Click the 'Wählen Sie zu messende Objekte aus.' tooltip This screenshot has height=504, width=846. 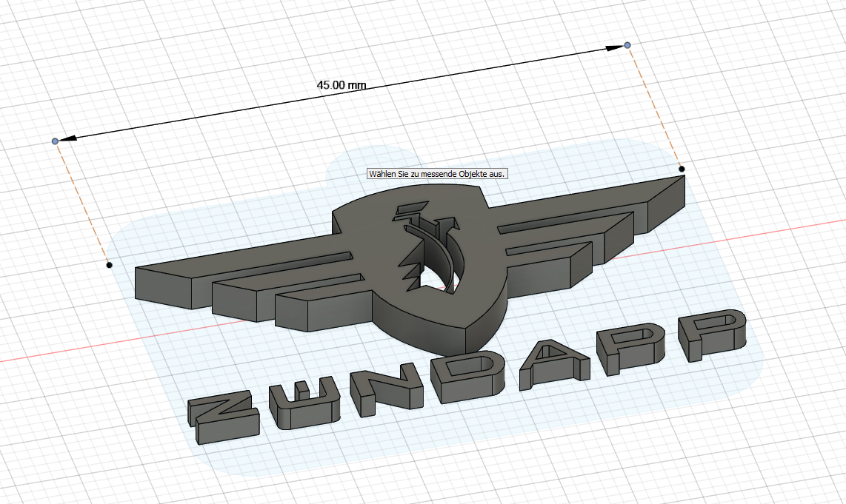pyautogui.click(x=437, y=174)
